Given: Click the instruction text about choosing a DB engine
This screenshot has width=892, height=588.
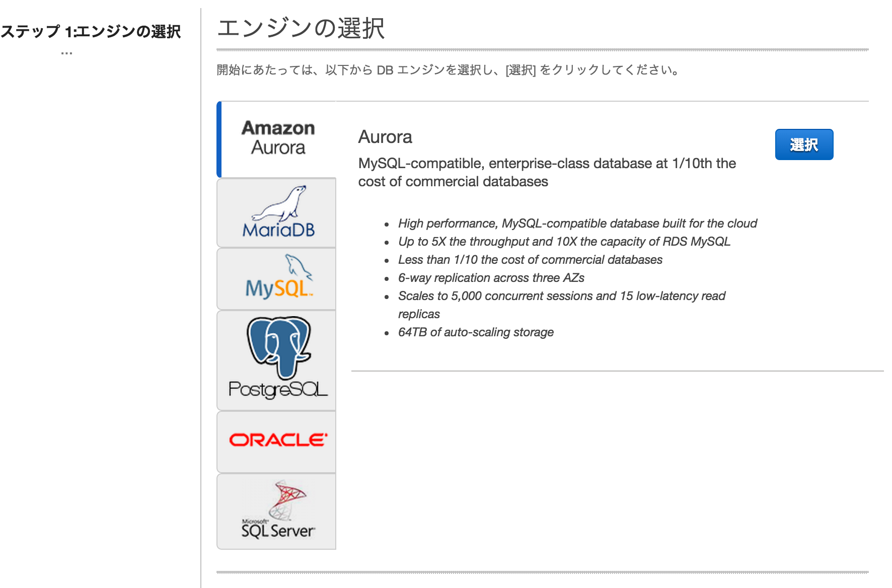Looking at the screenshot, I should tap(448, 70).
